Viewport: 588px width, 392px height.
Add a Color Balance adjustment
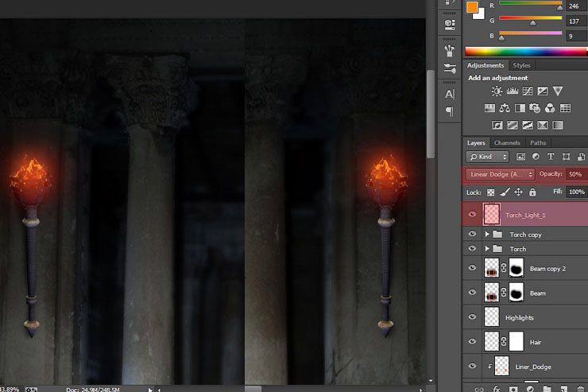(x=505, y=108)
